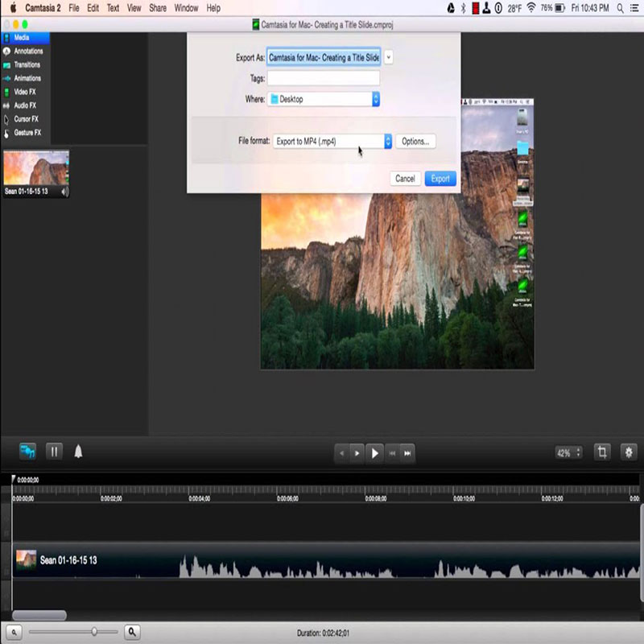Open the Notification Center icon

[x=634, y=8]
